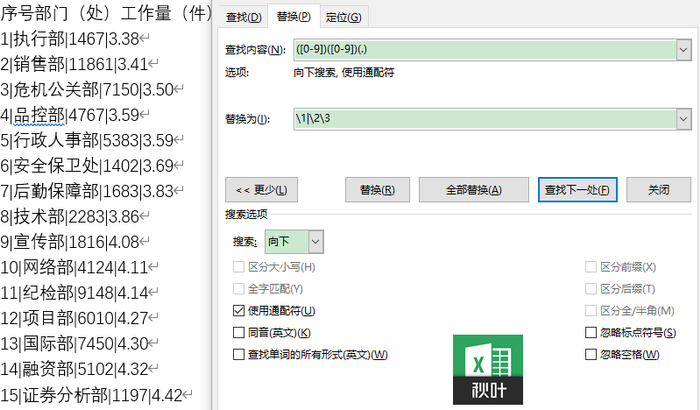Toggle the 忽略空格(W) checkbox
This screenshot has height=410, width=700.
[x=591, y=354]
